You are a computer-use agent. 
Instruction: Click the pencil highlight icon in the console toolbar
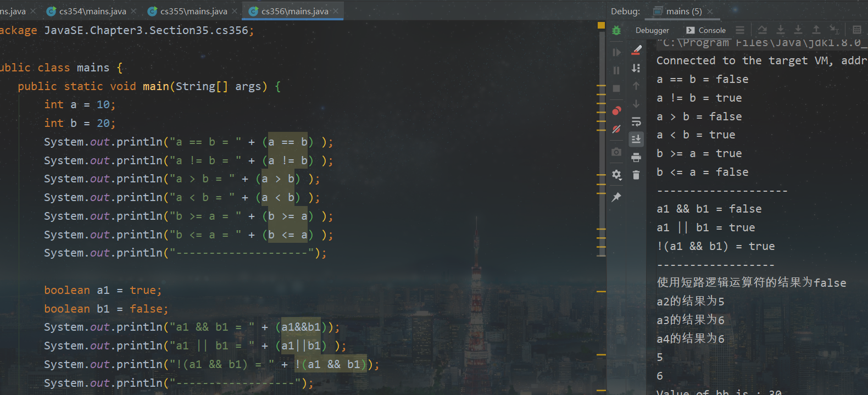click(x=636, y=49)
